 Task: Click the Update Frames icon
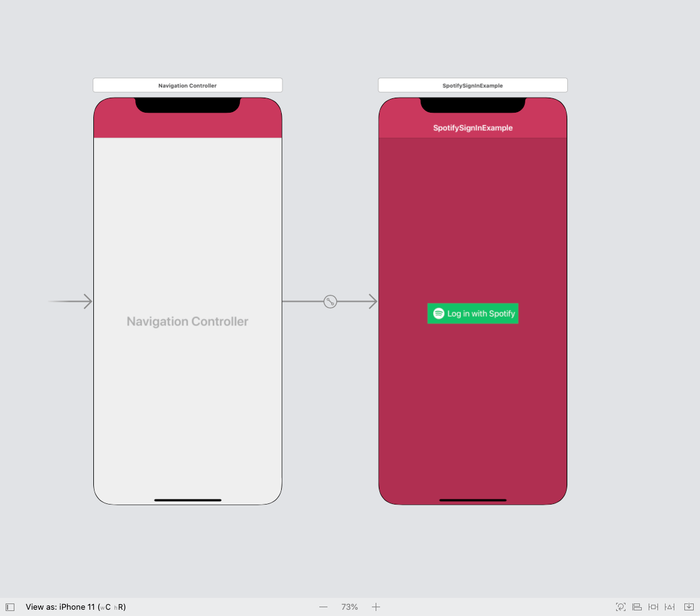[620, 607]
